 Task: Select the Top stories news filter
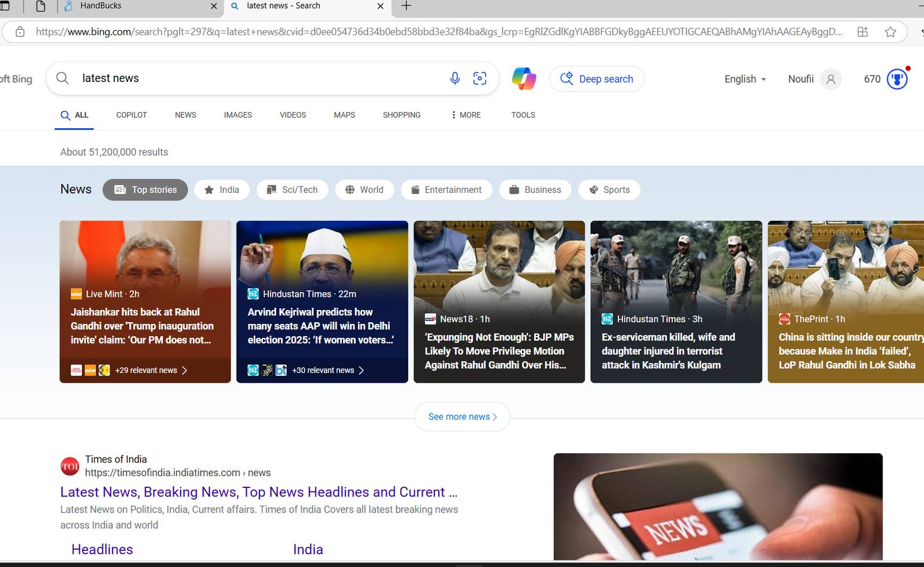(146, 190)
